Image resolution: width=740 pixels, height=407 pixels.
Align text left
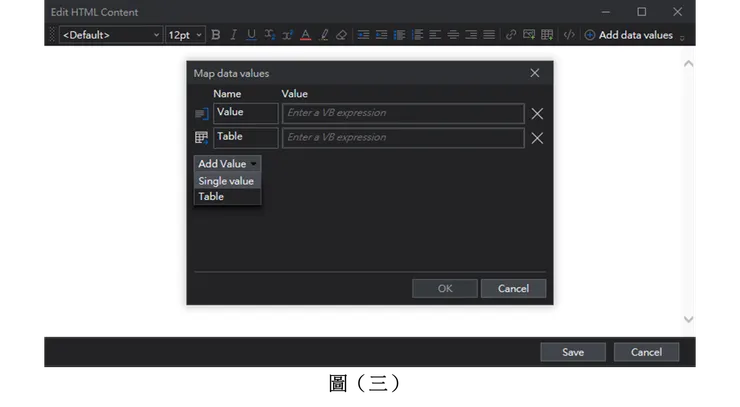[x=435, y=35]
